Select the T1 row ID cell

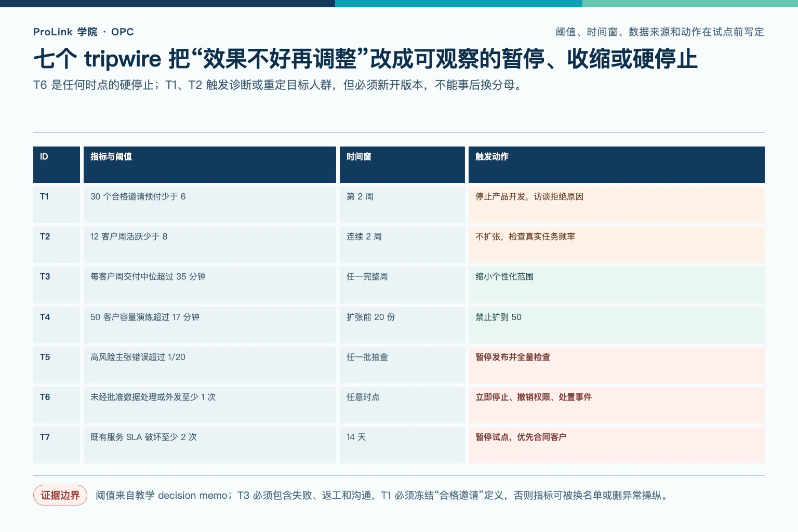point(57,205)
